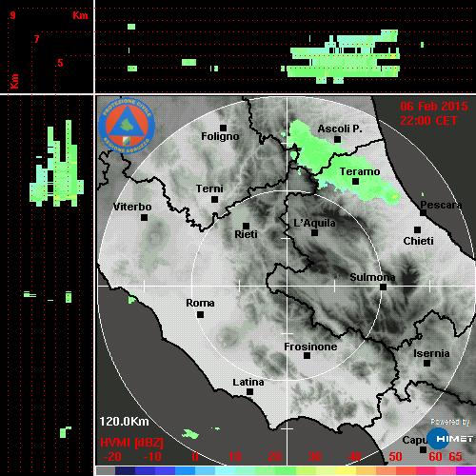Click the Protezione Civile Abruzzo logo
476x476 pixels.
127,126
